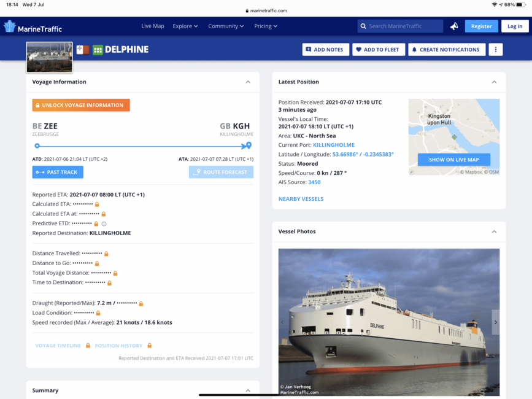The width and height of the screenshot is (532, 399).
Task: Collapse the Summary panel
Action: 248,390
